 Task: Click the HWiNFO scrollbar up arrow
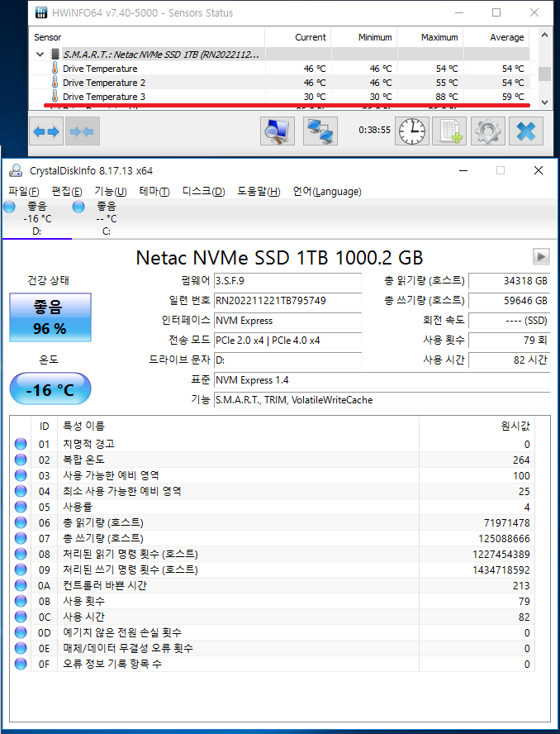click(x=544, y=35)
